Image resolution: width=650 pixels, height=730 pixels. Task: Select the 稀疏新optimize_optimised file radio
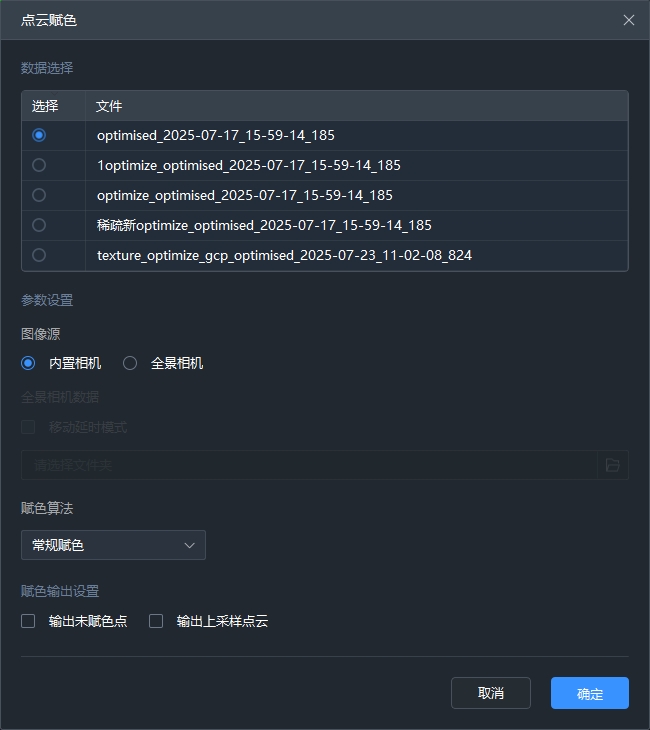click(39, 225)
